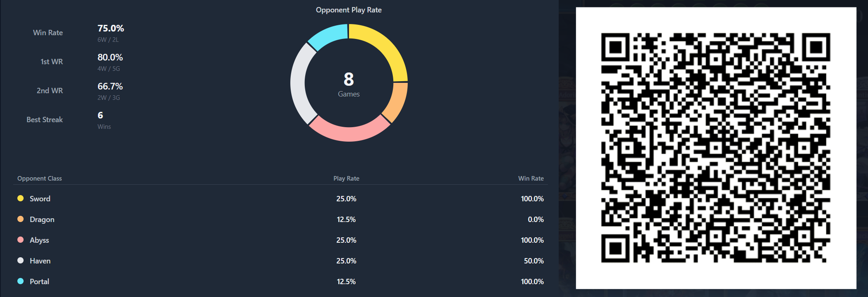Click the 2nd WR stat label

tap(50, 91)
